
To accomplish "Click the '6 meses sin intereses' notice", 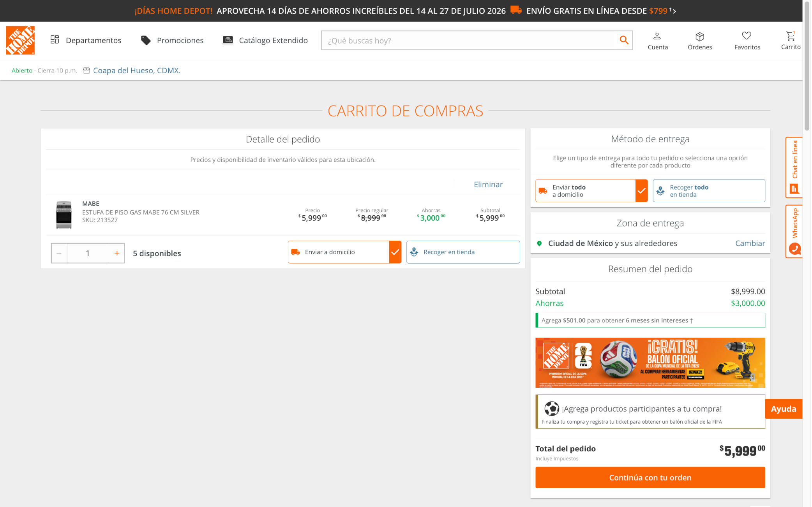I will coord(650,320).
